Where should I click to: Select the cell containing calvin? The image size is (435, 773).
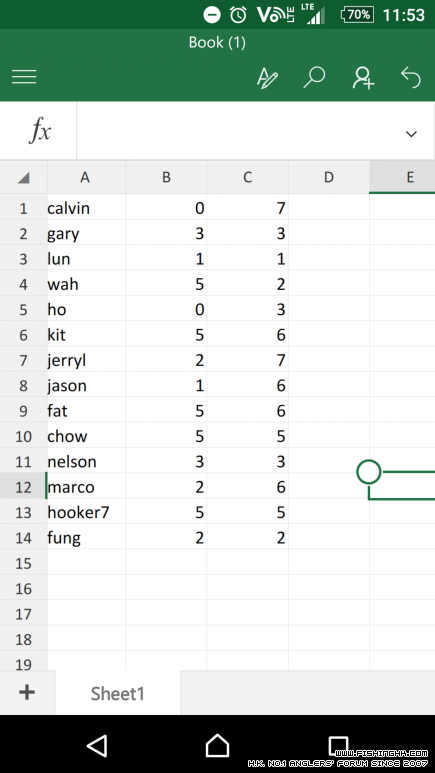click(x=86, y=209)
